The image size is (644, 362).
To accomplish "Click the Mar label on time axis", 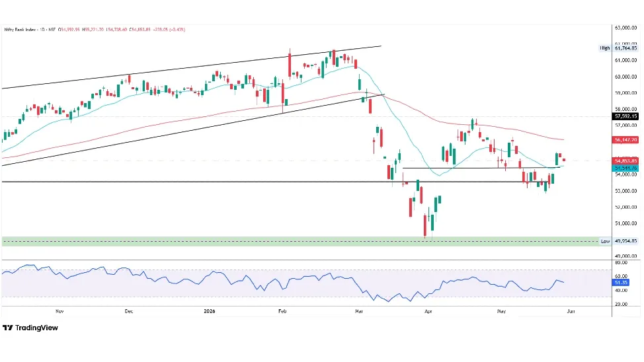I will pos(359,311).
